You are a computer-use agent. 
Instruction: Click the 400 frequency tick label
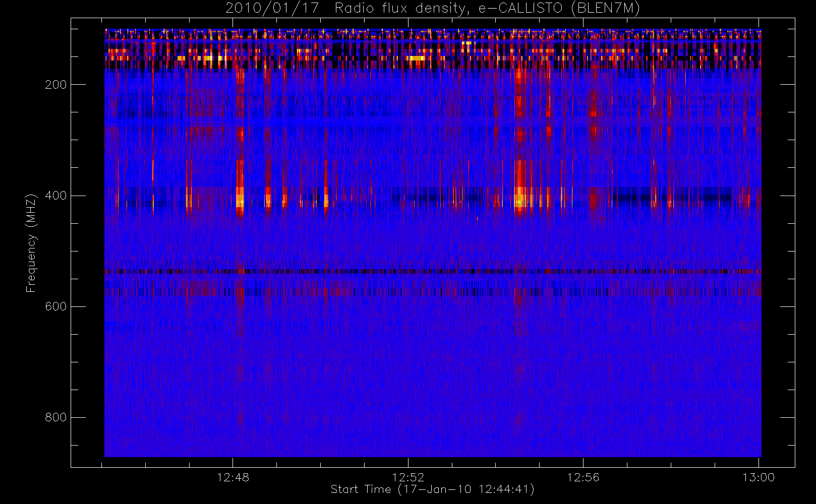[x=56, y=196]
